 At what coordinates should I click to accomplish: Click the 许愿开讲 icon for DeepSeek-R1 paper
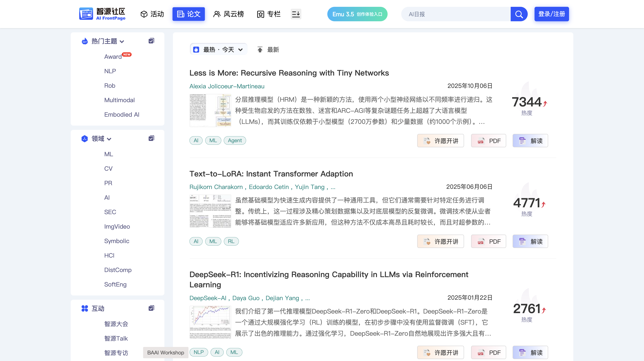pos(427,352)
